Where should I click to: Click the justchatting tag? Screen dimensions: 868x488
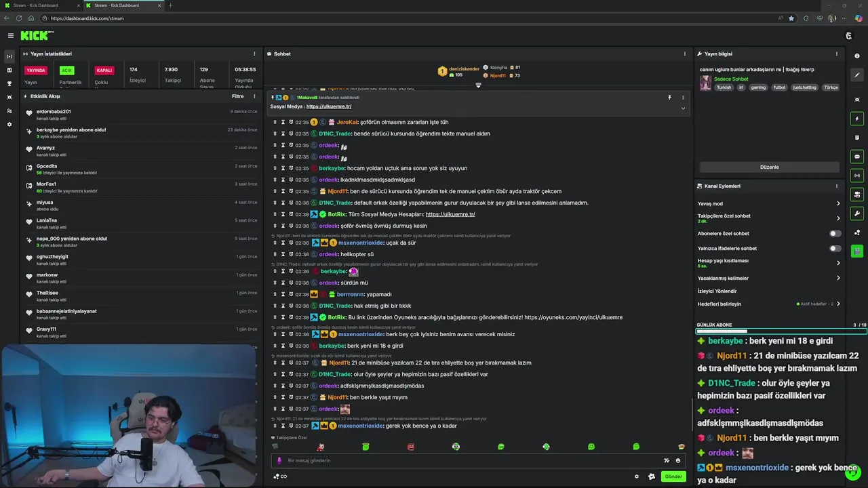point(805,87)
